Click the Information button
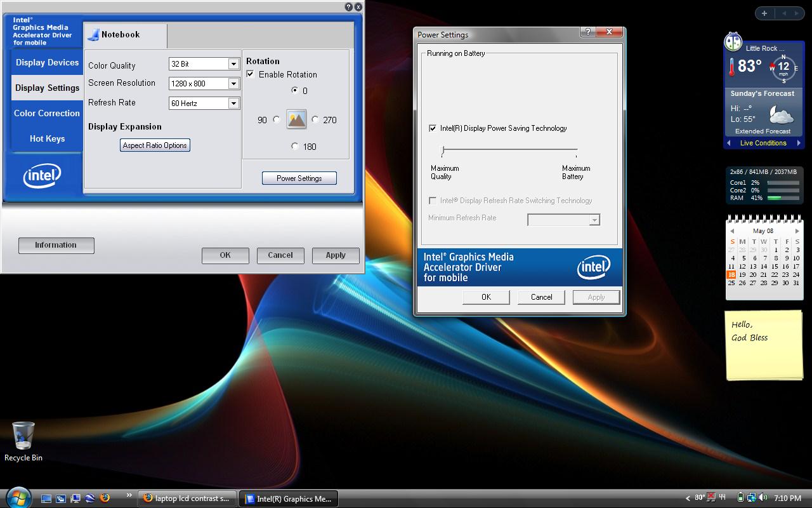The height and width of the screenshot is (508, 812). (56, 245)
